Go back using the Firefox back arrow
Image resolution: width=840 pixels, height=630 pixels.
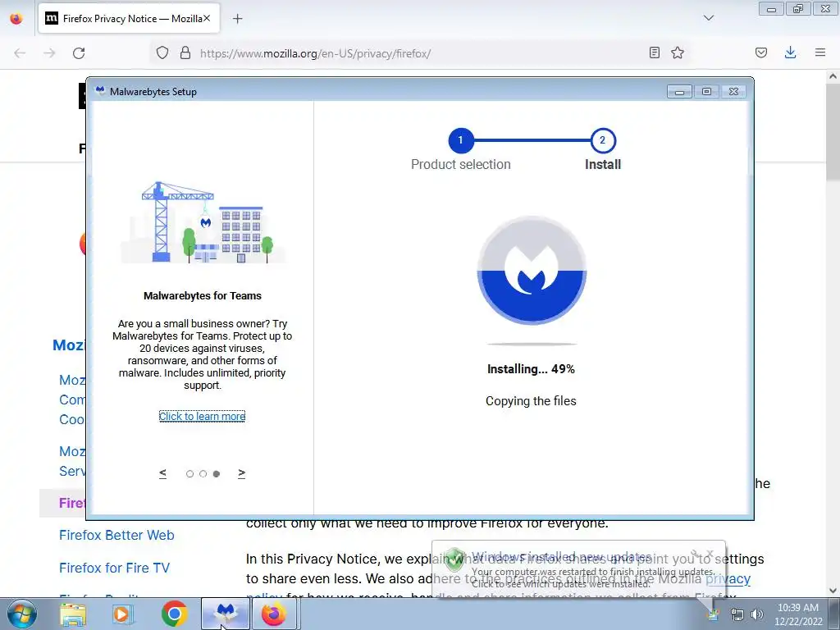[x=20, y=53]
